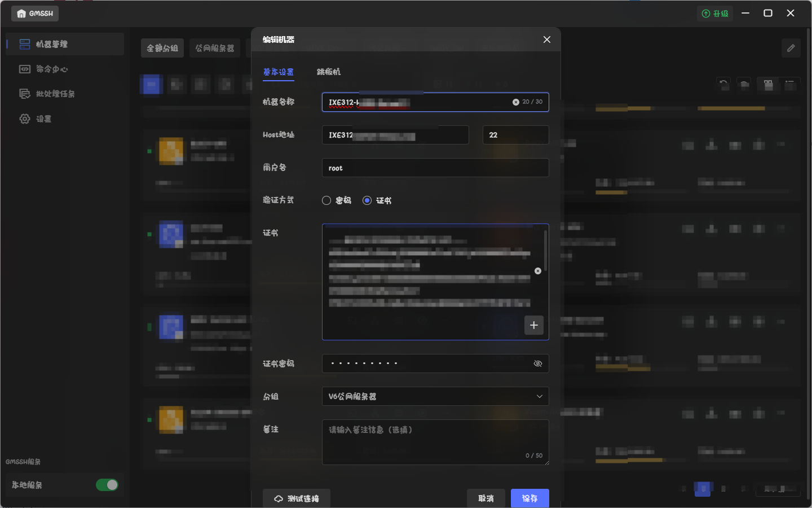Image resolution: width=812 pixels, height=508 pixels.
Task: Select the 密码 radio button
Action: click(326, 200)
